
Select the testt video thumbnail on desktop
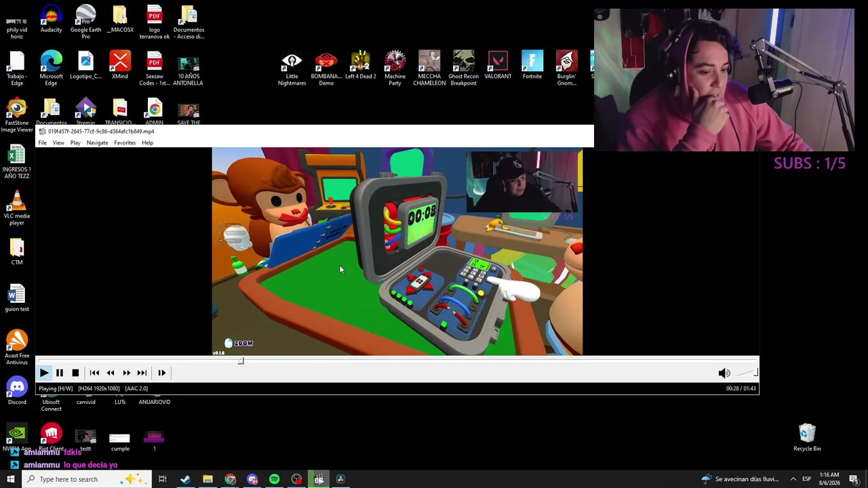85,440
